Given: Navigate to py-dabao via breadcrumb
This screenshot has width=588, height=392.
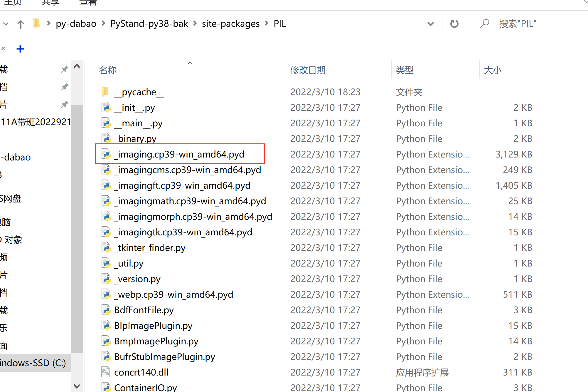Looking at the screenshot, I should pos(76,23).
